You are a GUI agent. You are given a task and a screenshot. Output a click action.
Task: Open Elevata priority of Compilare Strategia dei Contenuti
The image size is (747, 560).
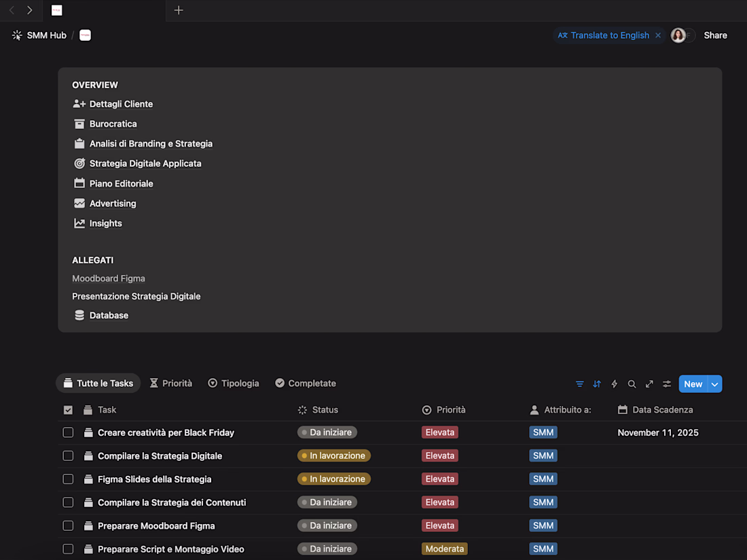pos(440,502)
